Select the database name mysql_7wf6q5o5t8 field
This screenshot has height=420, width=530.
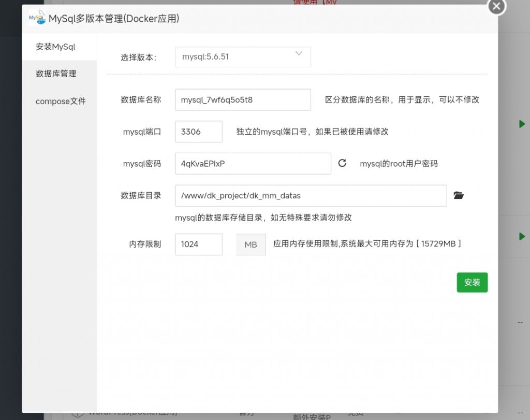tap(243, 99)
